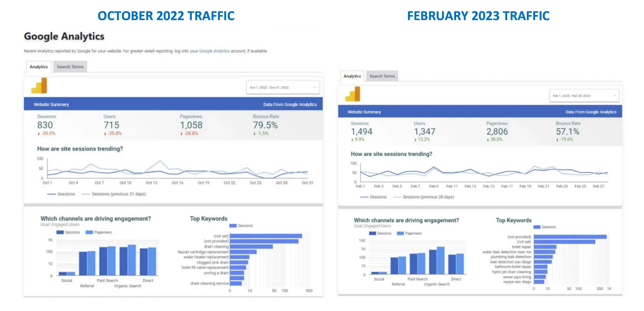Click February Pageviews increase arrow icon

(488, 140)
